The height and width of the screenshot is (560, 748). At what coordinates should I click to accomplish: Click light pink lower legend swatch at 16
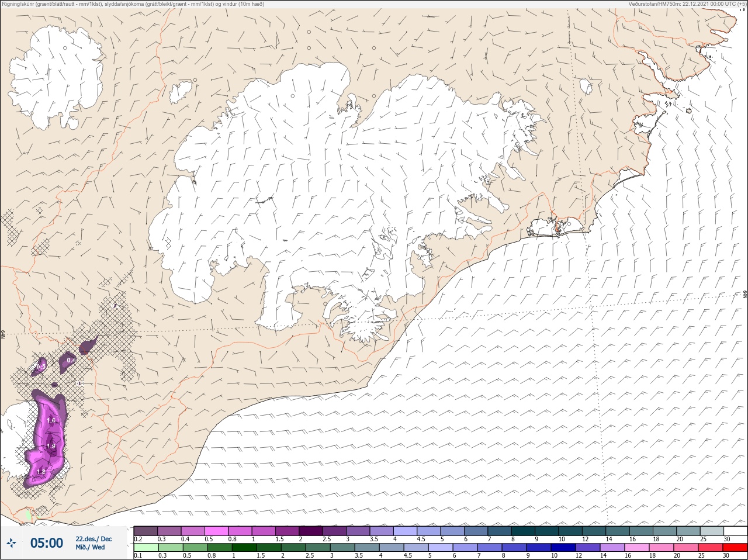pos(636,548)
